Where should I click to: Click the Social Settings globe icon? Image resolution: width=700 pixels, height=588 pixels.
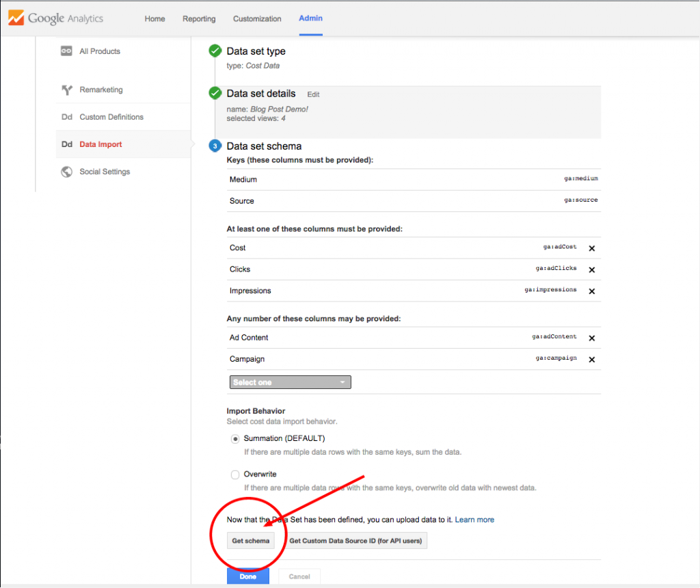coord(67,172)
